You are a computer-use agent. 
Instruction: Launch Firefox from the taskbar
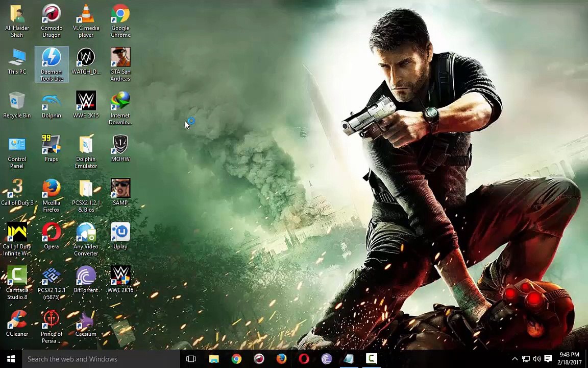(281, 359)
